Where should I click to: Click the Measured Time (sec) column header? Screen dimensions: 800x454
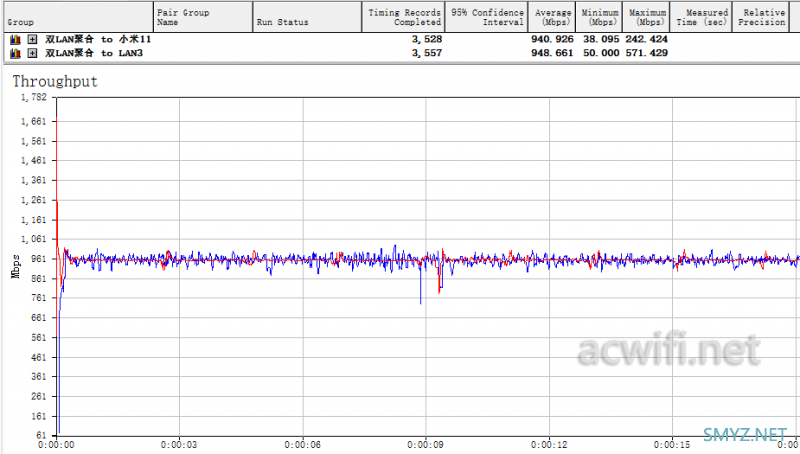coord(701,17)
